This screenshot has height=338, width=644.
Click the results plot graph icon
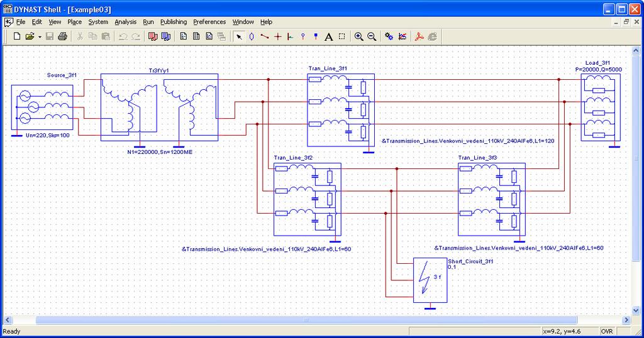point(402,36)
